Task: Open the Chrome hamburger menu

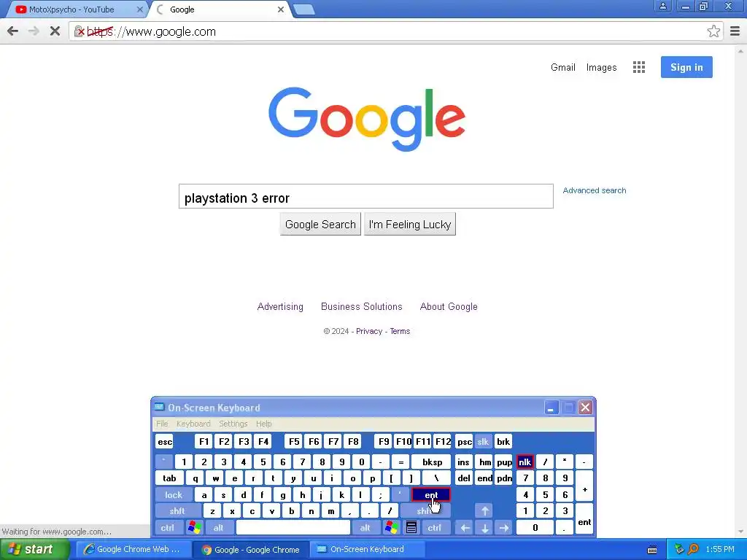Action: coord(735,31)
